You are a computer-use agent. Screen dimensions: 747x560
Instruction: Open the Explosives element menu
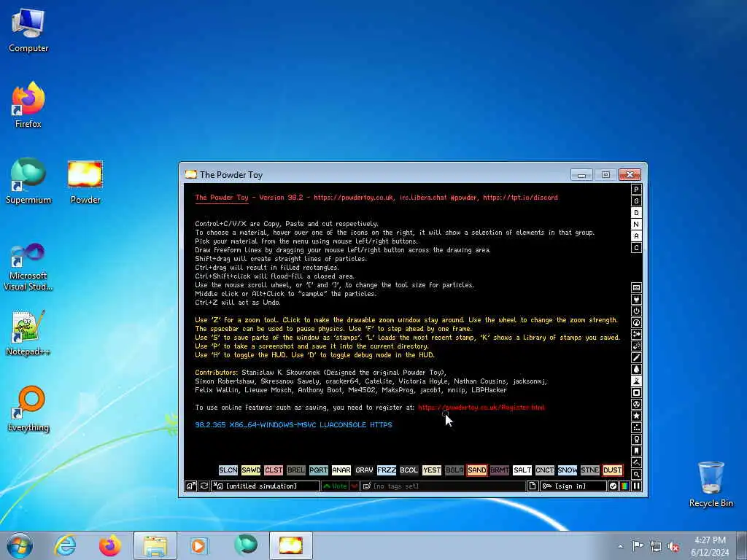coord(636,346)
